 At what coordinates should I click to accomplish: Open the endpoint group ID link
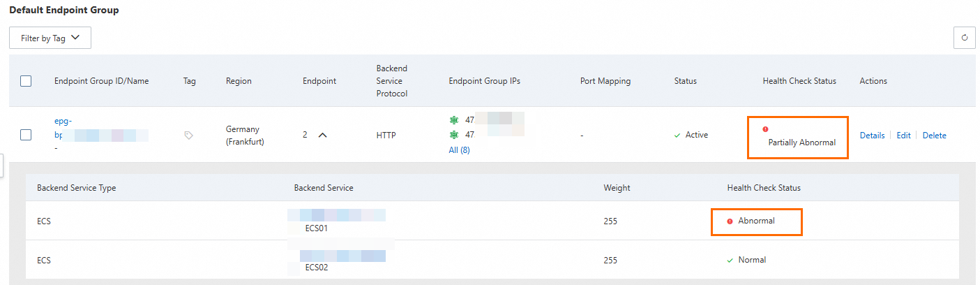coord(63,121)
